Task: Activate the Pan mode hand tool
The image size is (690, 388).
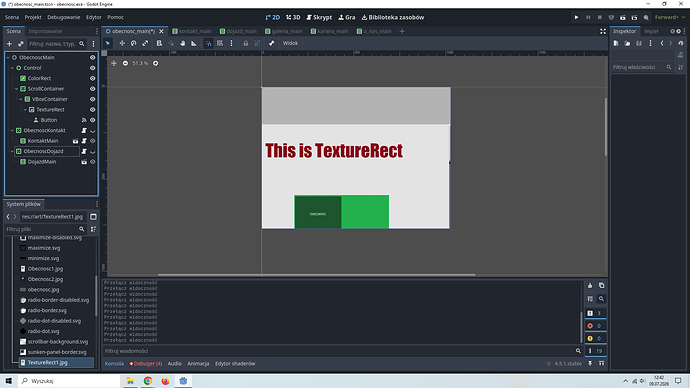Action: pyautogui.click(x=182, y=43)
